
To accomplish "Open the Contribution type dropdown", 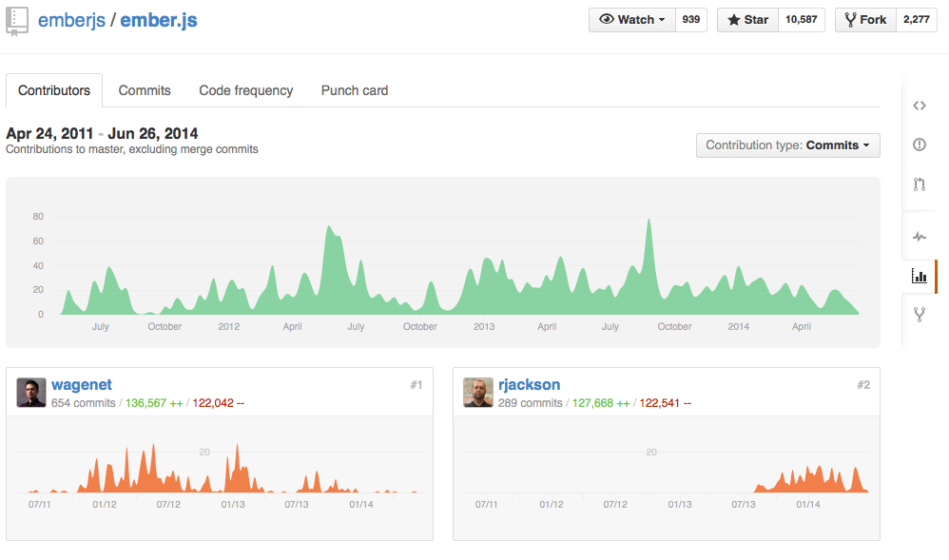I will coord(788,145).
